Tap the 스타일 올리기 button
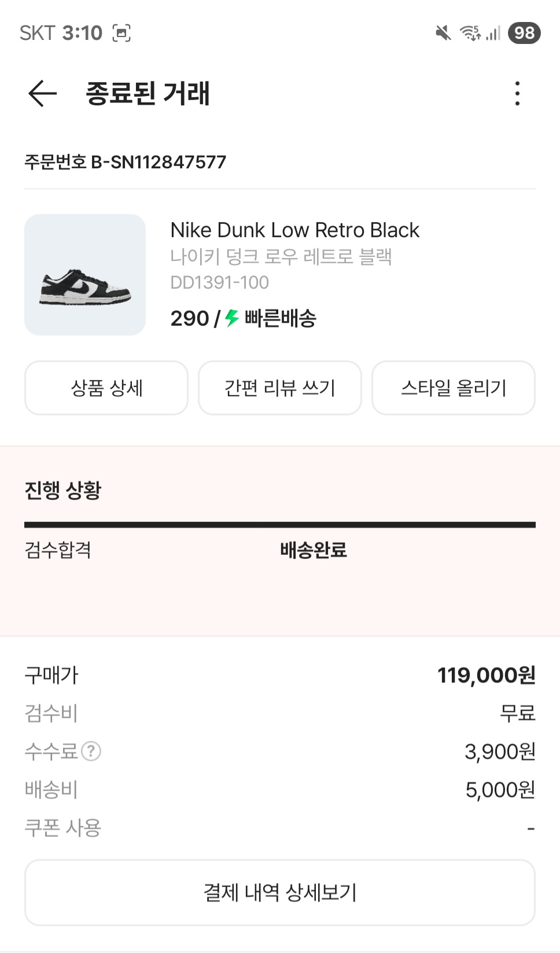Viewport: 560px width, 953px height. tap(454, 388)
